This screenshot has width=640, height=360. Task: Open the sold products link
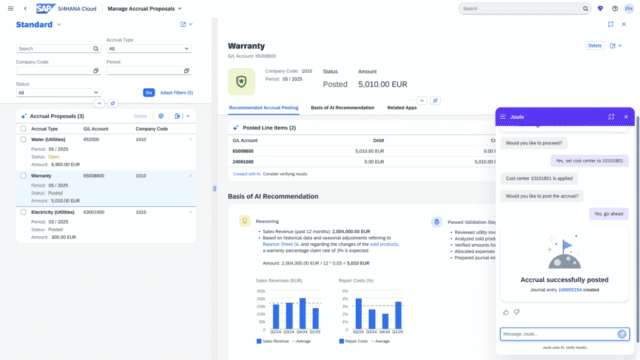click(384, 244)
